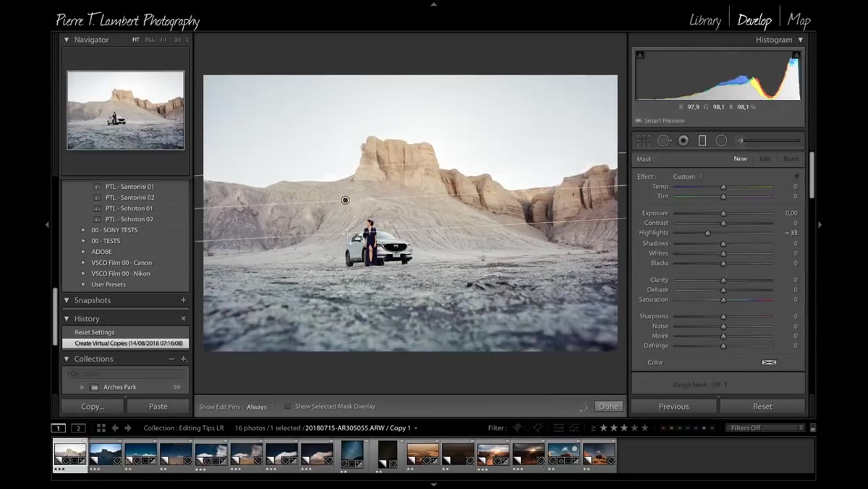
Task: Open the Color swatch in filter panel
Action: [x=769, y=362]
